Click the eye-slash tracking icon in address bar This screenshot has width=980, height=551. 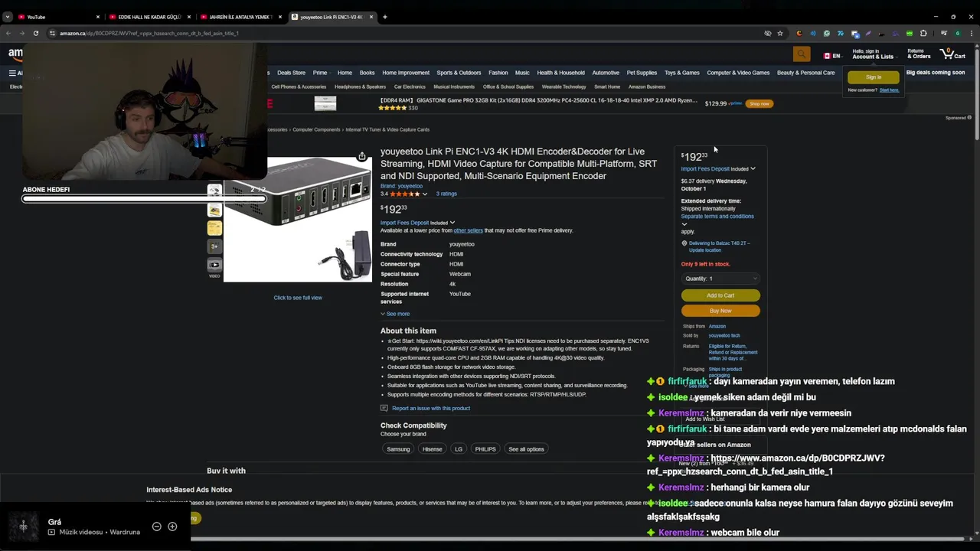[x=767, y=33]
